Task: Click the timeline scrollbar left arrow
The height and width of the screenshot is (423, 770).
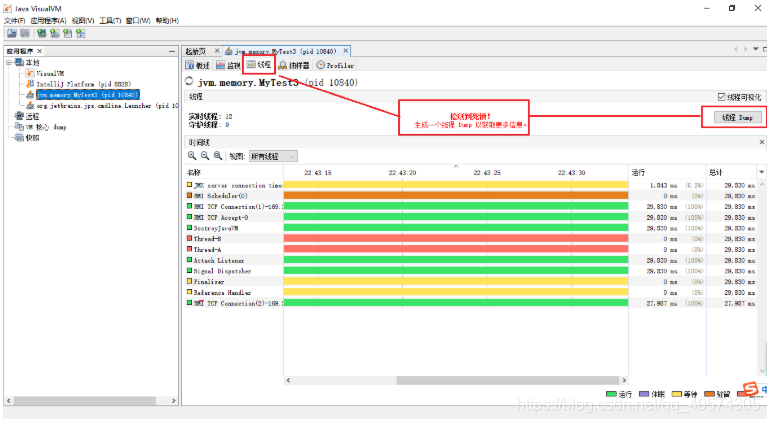Action: (288, 380)
